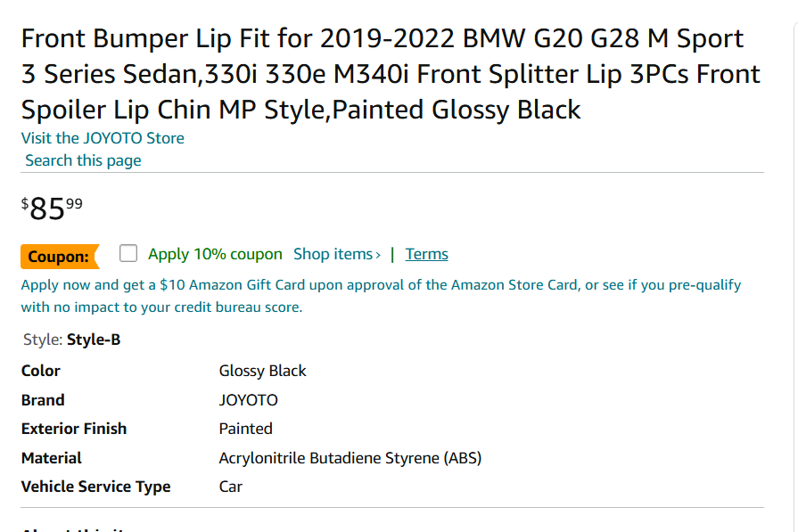The width and height of the screenshot is (798, 532).
Task: Click the JOYOTO brand value in table
Action: (x=248, y=400)
